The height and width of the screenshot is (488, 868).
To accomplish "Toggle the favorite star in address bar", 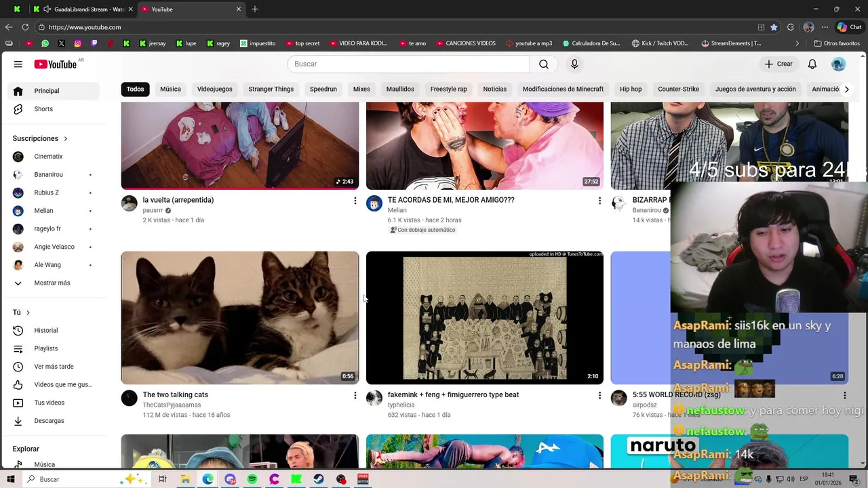I will (774, 27).
